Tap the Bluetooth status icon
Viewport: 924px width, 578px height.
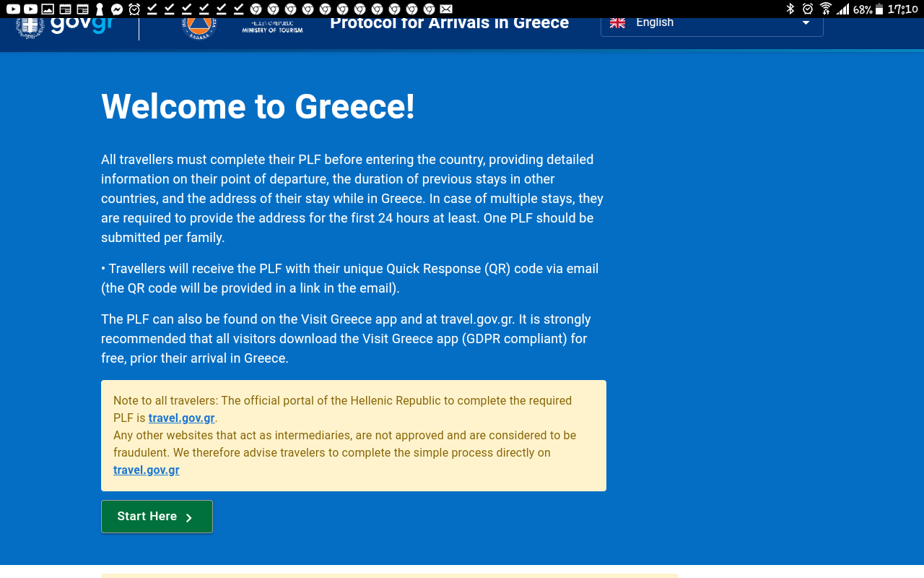click(790, 9)
